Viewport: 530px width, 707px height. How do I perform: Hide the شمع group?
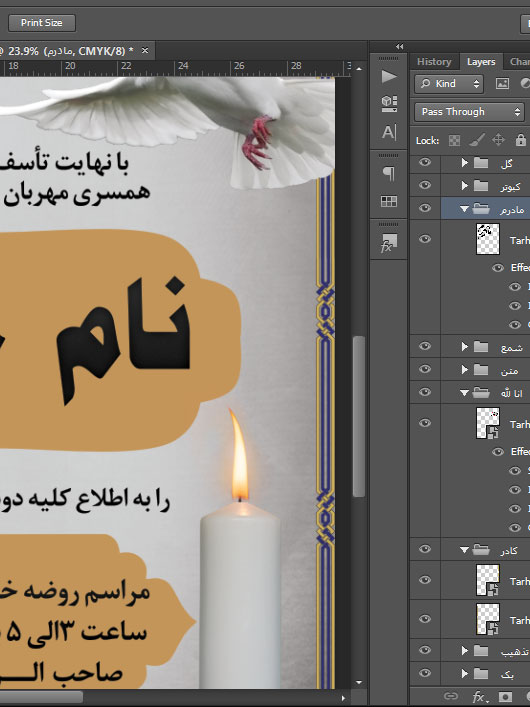424,346
